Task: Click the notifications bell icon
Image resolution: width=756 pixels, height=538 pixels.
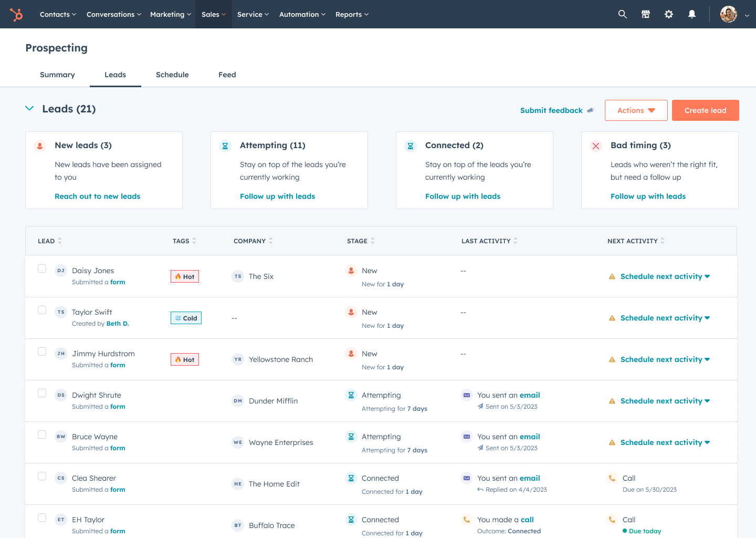Action: (x=692, y=14)
